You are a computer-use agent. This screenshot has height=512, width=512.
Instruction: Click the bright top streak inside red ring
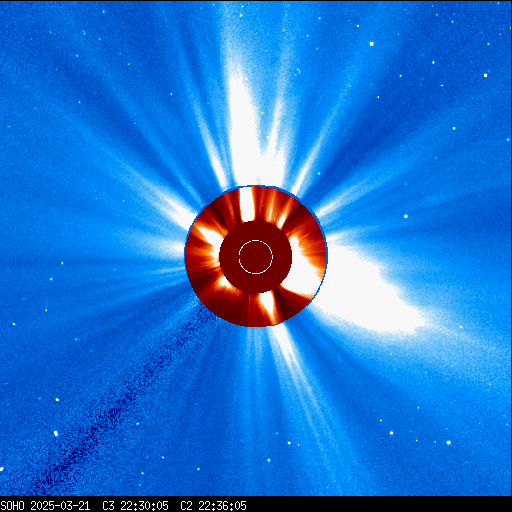pyautogui.click(x=247, y=204)
